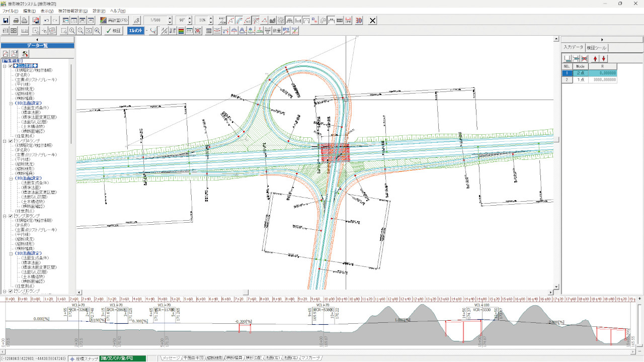Collapse the data list panel with left arrow

coord(37,39)
